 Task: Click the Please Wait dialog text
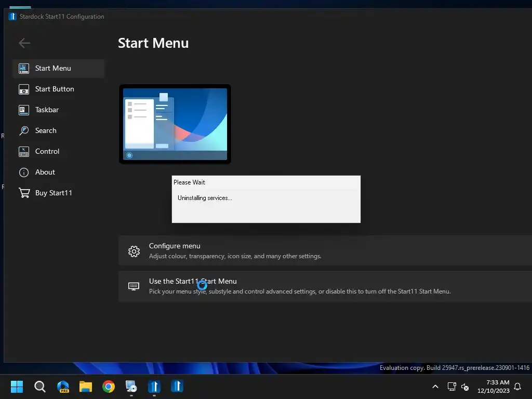[189, 182]
